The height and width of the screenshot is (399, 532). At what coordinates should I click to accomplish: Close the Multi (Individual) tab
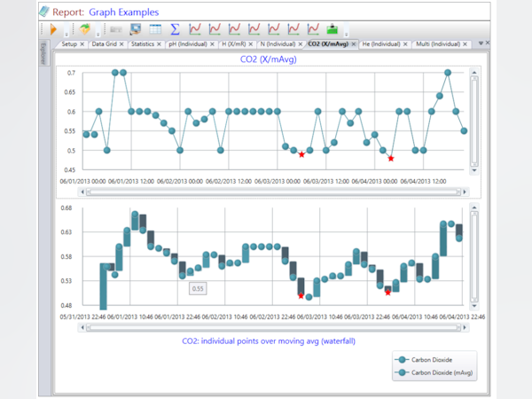(x=465, y=44)
